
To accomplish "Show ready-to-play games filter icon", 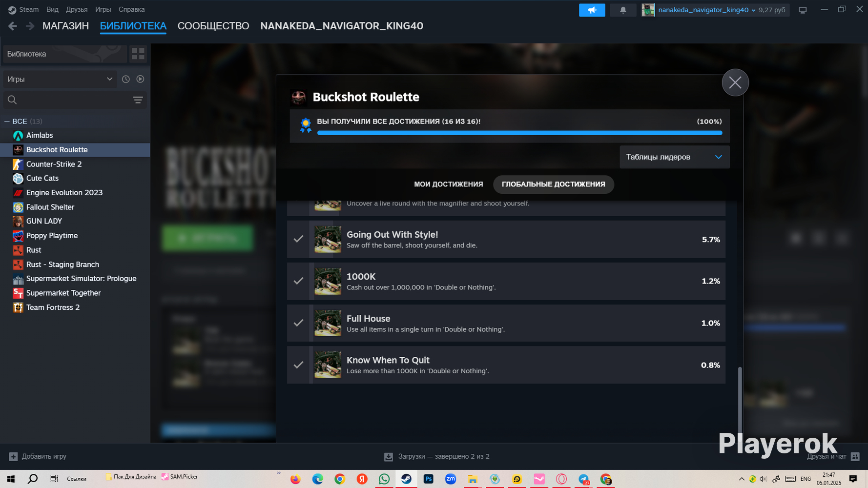I will 140,79.
